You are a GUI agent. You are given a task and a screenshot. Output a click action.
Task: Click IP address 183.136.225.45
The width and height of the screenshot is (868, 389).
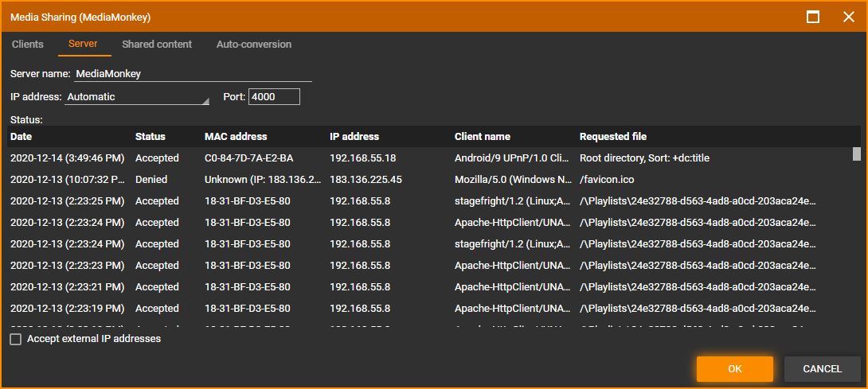pos(366,180)
